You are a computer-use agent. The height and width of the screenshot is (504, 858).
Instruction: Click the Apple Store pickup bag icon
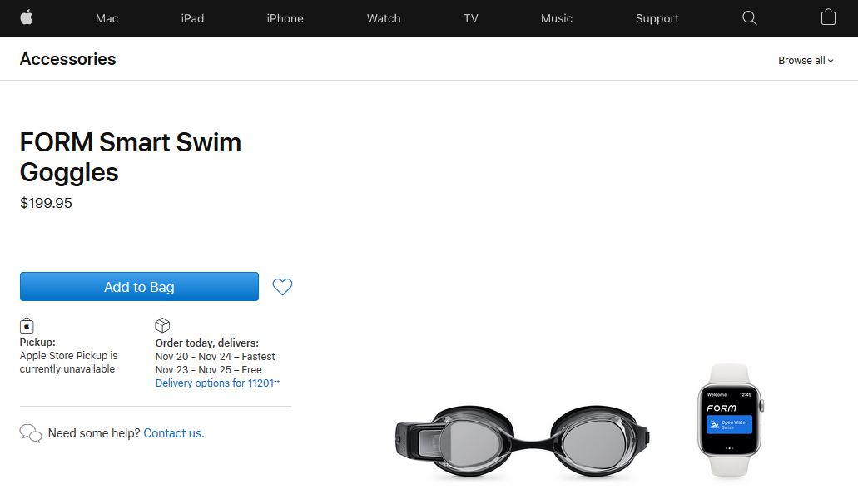point(27,325)
